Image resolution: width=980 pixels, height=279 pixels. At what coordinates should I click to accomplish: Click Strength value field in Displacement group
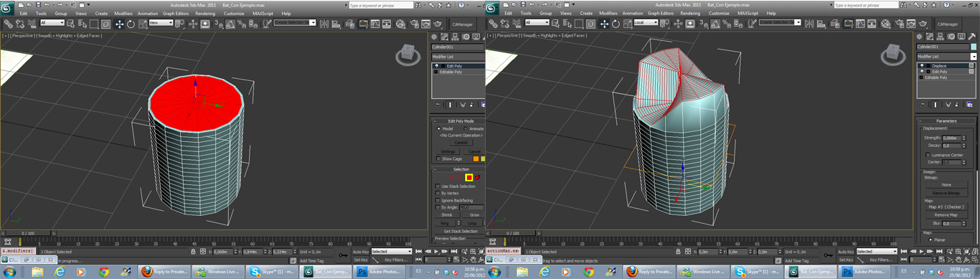click(951, 138)
